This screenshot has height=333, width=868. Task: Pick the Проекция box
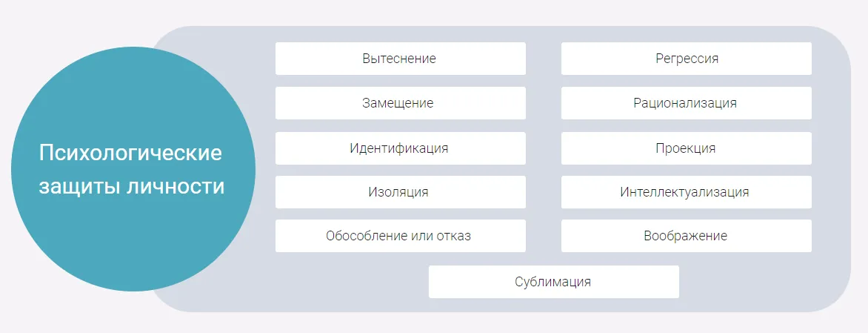click(686, 148)
